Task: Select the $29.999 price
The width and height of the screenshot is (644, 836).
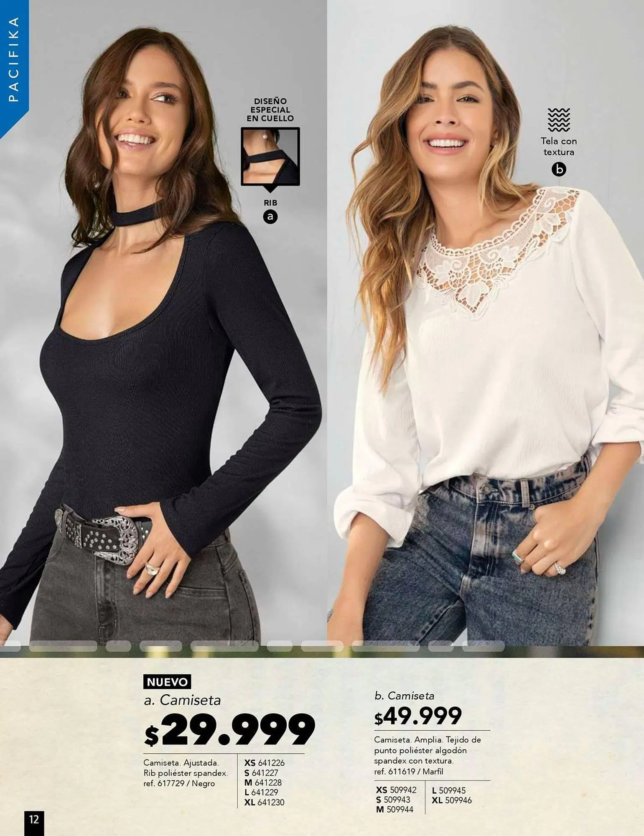Action: (x=229, y=730)
